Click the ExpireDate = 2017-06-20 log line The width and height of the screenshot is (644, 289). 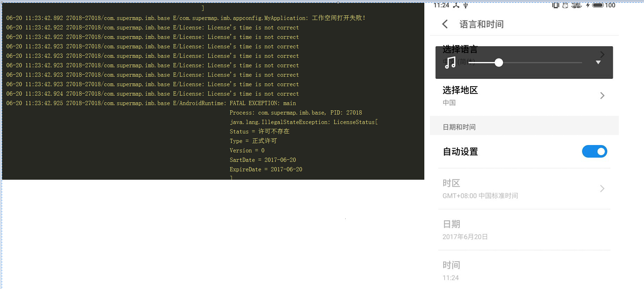266,169
